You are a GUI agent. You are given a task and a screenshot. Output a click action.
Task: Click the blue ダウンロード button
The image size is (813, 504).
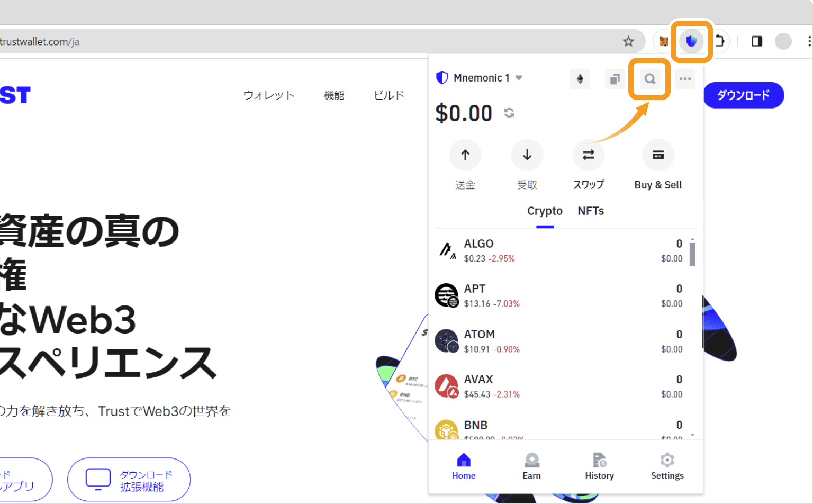click(743, 95)
